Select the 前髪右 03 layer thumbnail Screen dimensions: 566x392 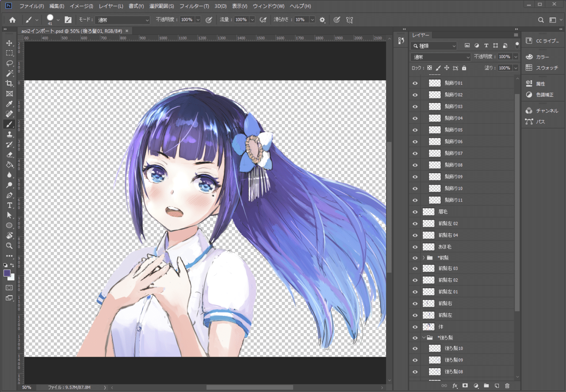click(x=428, y=268)
